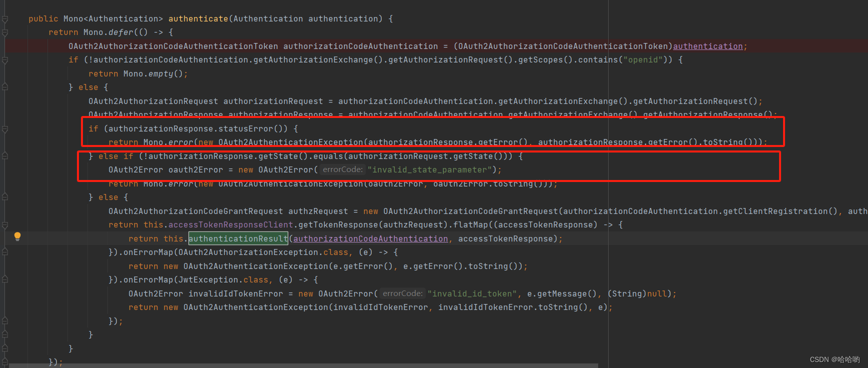Fold the if block checking getScopes openid
The width and height of the screenshot is (868, 368).
coord(5,60)
